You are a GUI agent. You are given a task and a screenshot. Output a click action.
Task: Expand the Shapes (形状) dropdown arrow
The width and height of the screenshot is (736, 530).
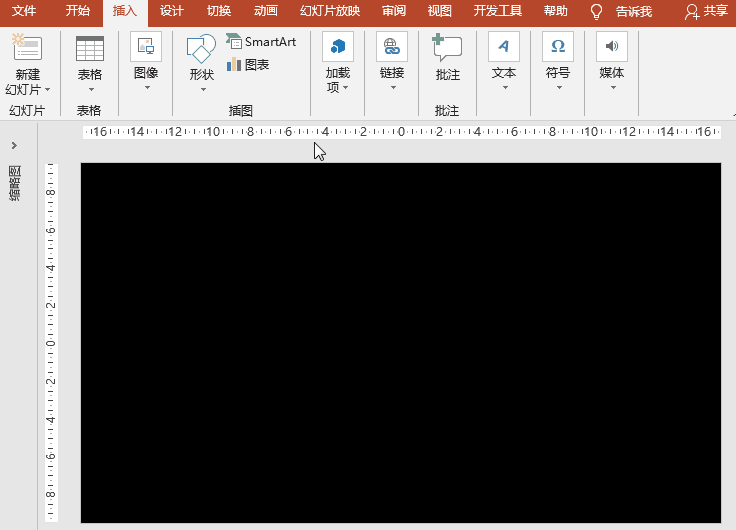(203, 89)
